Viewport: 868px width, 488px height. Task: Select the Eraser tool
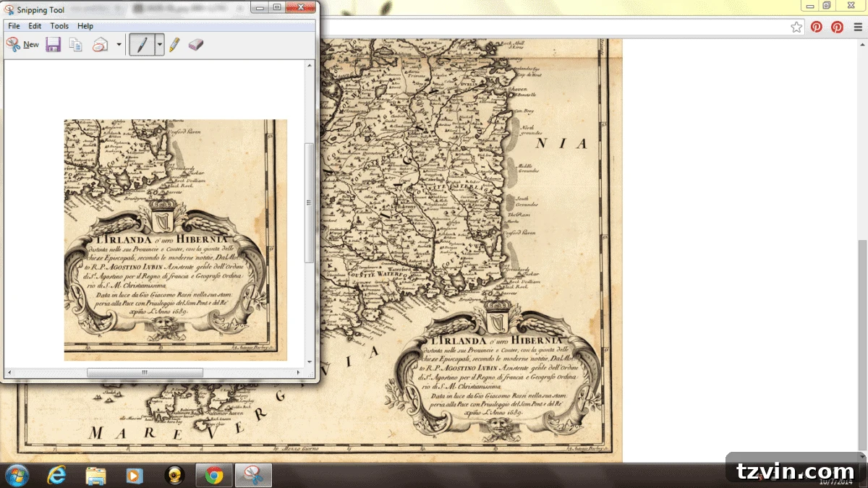tap(195, 45)
